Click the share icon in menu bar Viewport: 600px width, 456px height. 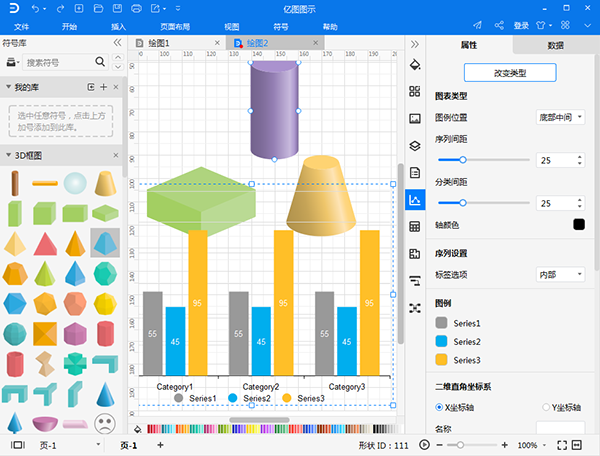(x=499, y=25)
